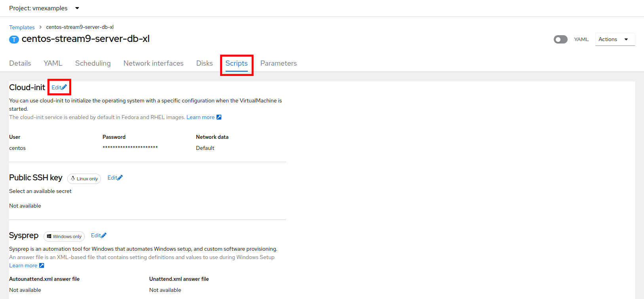Viewport: 644px width, 299px height.
Task: Click the Sysprep heading
Action: pyautogui.click(x=24, y=236)
